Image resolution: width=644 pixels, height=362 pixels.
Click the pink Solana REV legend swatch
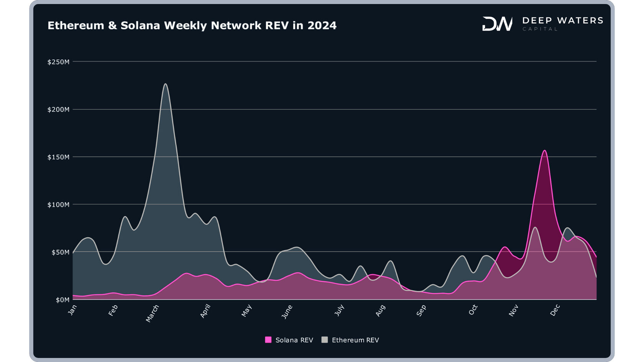coord(268,340)
